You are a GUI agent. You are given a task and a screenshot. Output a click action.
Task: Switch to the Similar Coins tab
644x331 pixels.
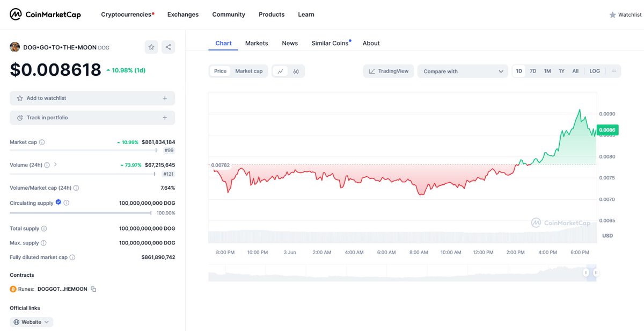click(x=331, y=43)
